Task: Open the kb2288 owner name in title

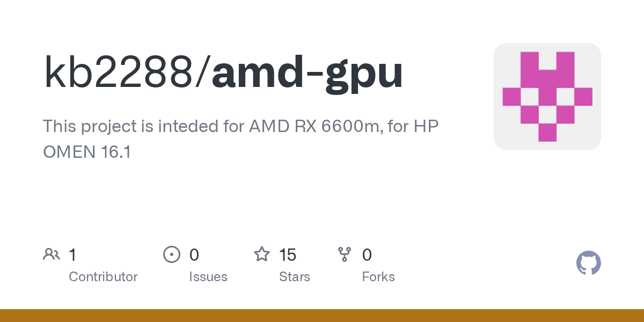Action: [x=118, y=73]
